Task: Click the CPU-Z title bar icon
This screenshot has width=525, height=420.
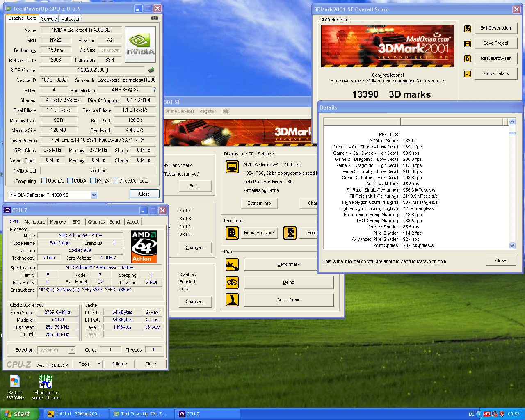Action: (x=7, y=210)
